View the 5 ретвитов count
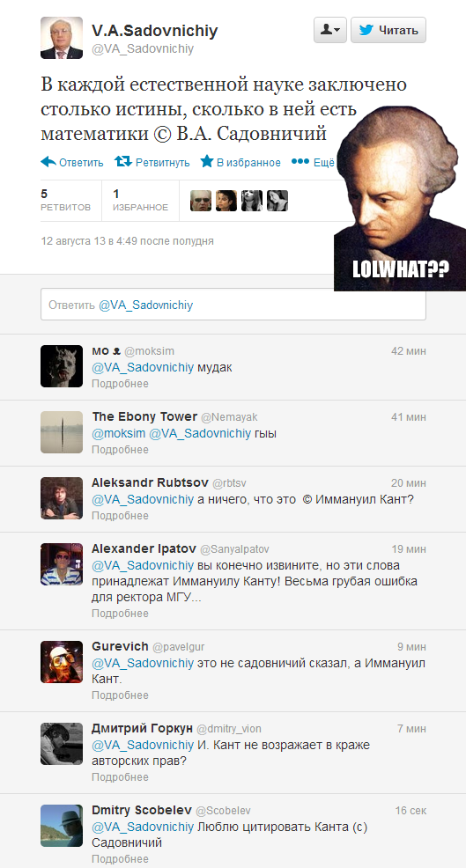 (x=65, y=201)
